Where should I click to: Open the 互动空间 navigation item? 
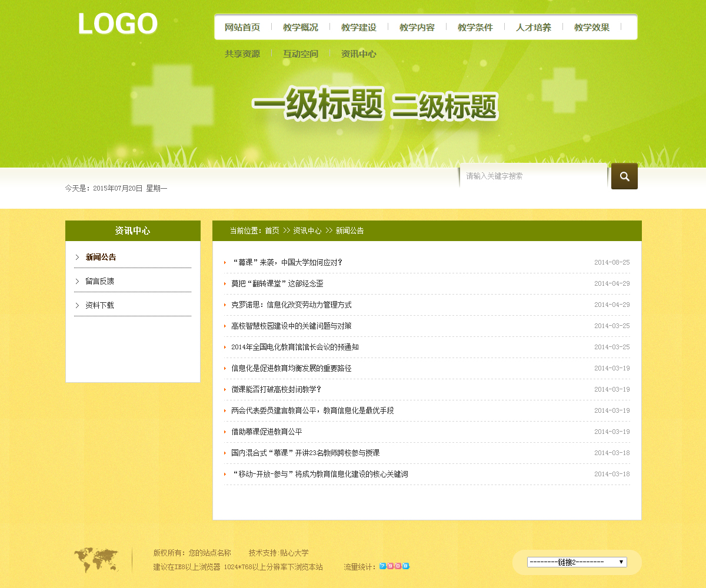pos(301,54)
